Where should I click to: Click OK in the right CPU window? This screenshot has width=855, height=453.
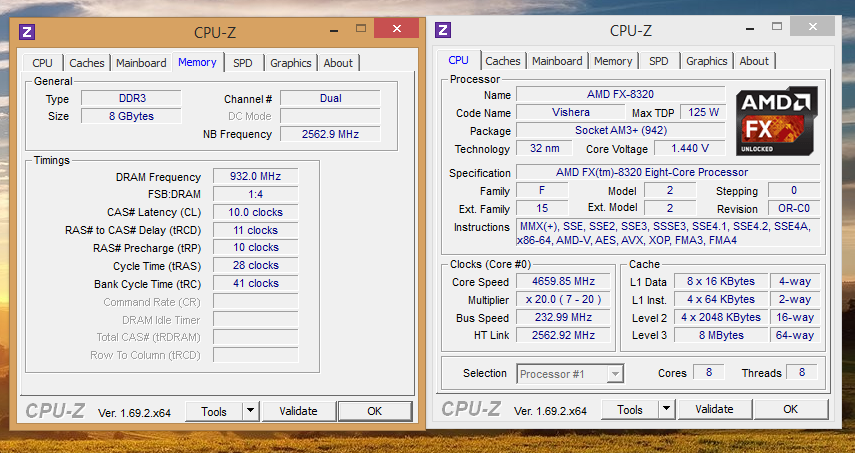point(791,409)
